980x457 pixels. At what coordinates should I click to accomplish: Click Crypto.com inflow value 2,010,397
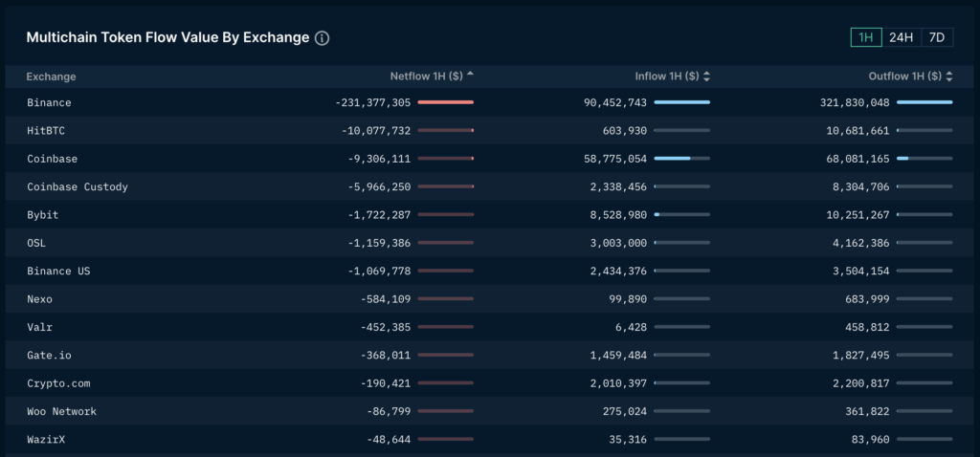(619, 383)
